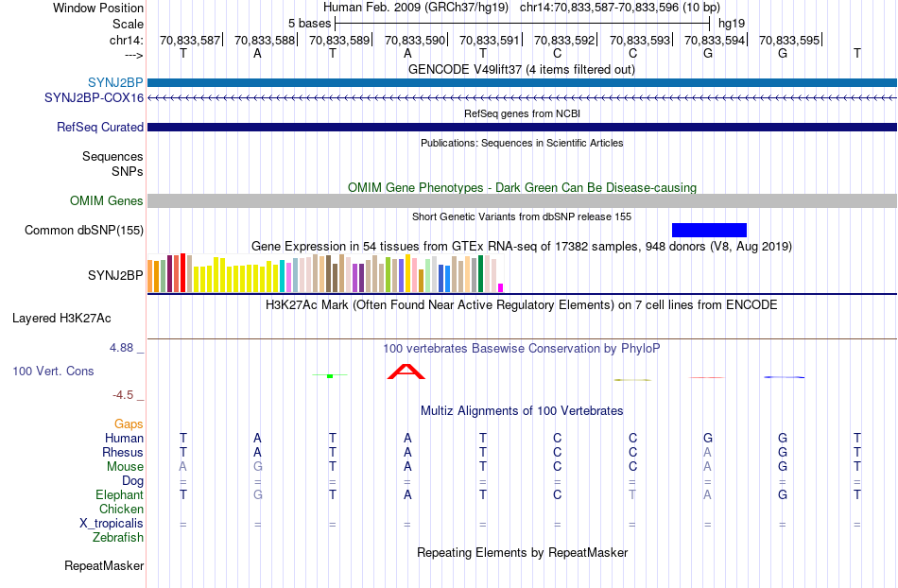The image size is (898, 588).
Task: Click the SYNJ2BP-COX16 arrowed intron line
Action: click(522, 98)
